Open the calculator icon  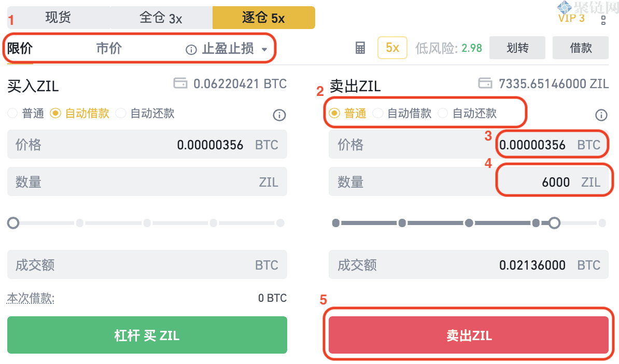tap(360, 48)
